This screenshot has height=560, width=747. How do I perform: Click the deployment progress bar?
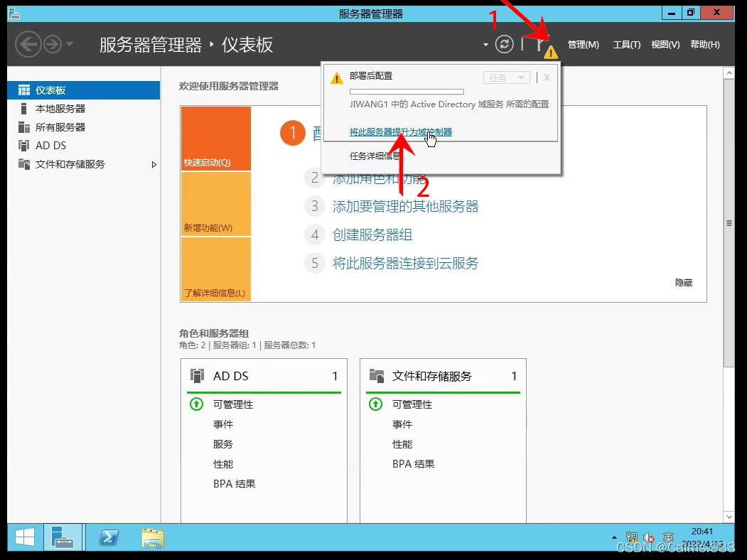click(407, 92)
